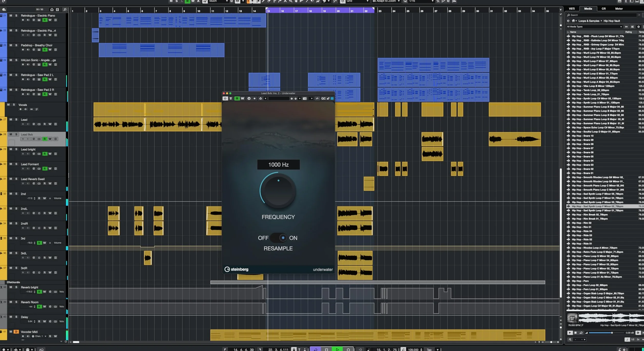644x351 pixels.
Task: Switch to the CR tab
Action: pos(604,9)
